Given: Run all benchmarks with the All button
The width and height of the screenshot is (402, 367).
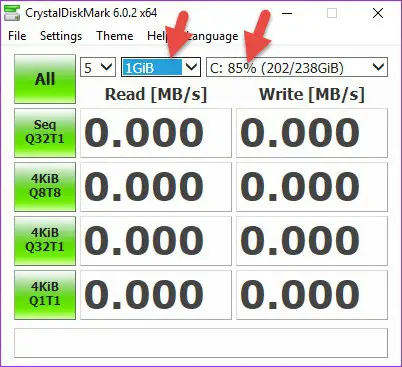Looking at the screenshot, I should [x=45, y=79].
